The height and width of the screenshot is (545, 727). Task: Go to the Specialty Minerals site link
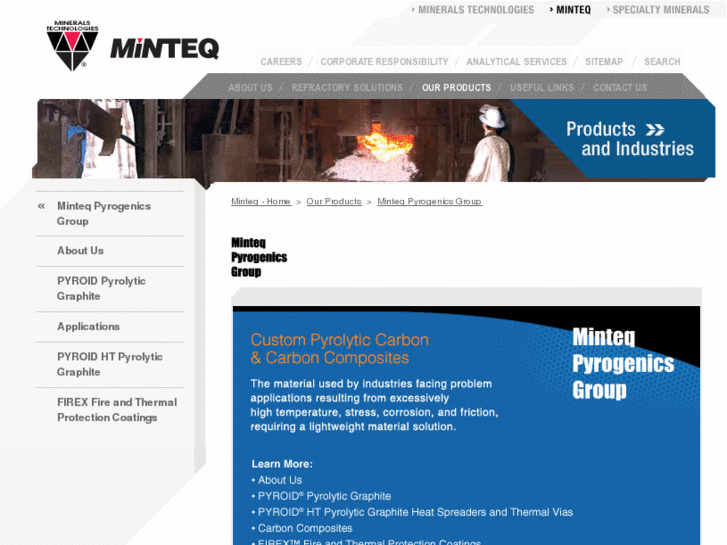point(661,10)
